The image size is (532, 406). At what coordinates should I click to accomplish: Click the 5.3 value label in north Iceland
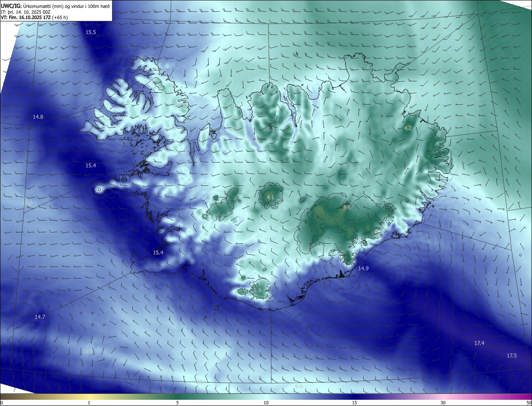pyautogui.click(x=271, y=130)
